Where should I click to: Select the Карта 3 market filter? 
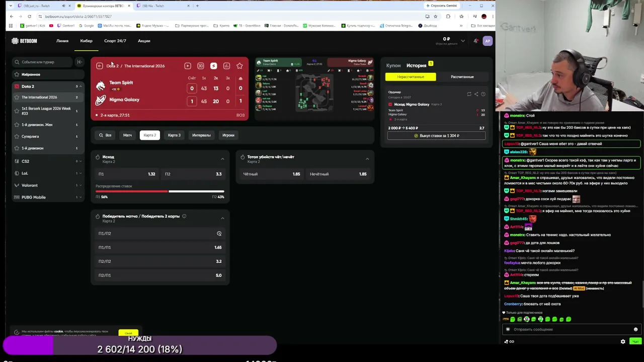coord(174,135)
